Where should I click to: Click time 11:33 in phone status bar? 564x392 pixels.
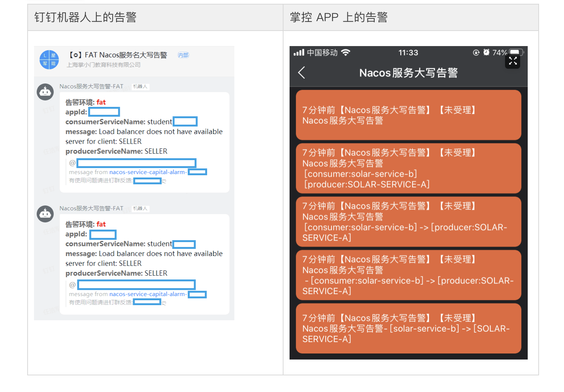(408, 52)
